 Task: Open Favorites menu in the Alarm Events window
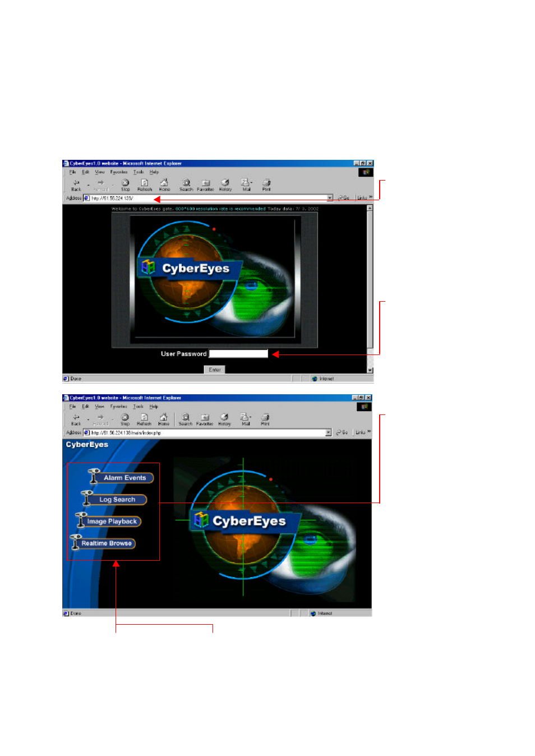tap(119, 407)
